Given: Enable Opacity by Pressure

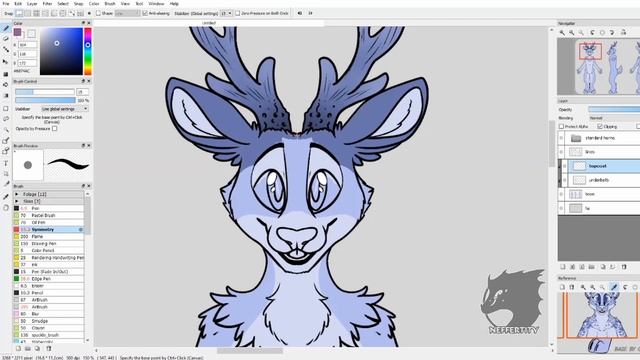Looking at the screenshot, I should click(x=55, y=129).
